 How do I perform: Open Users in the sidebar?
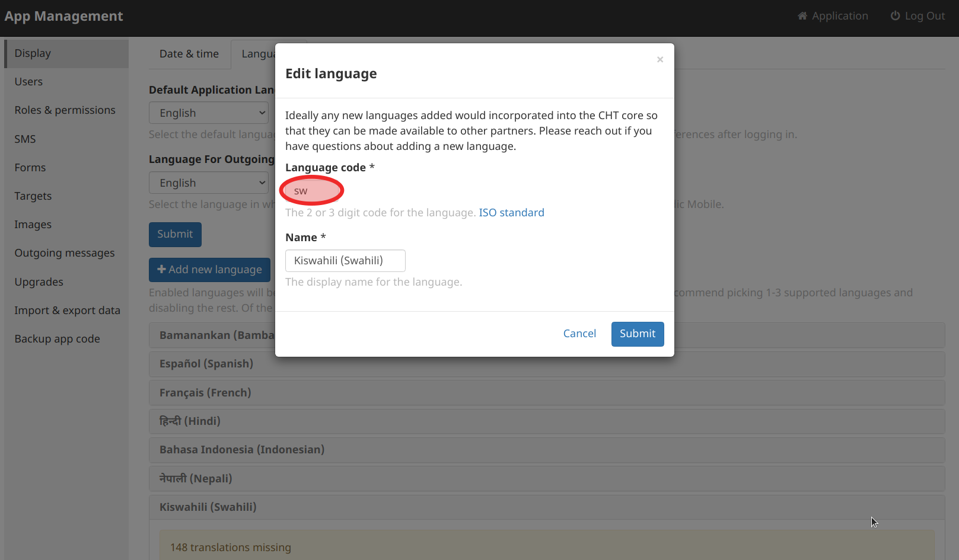pyautogui.click(x=66, y=82)
